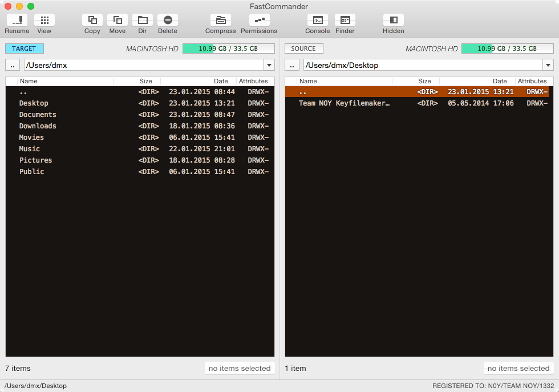This screenshot has width=559, height=392.
Task: Select the Desktop folder row
Action: click(x=140, y=103)
